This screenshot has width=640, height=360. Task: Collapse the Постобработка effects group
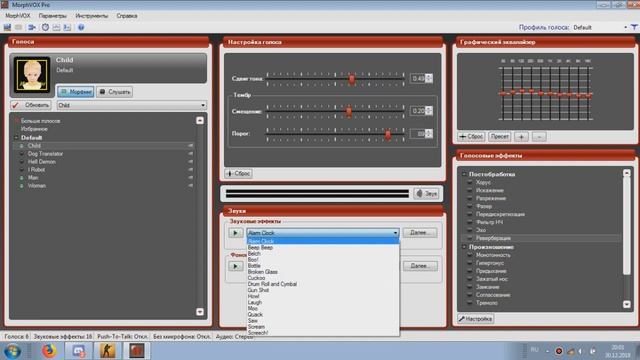tap(464, 174)
